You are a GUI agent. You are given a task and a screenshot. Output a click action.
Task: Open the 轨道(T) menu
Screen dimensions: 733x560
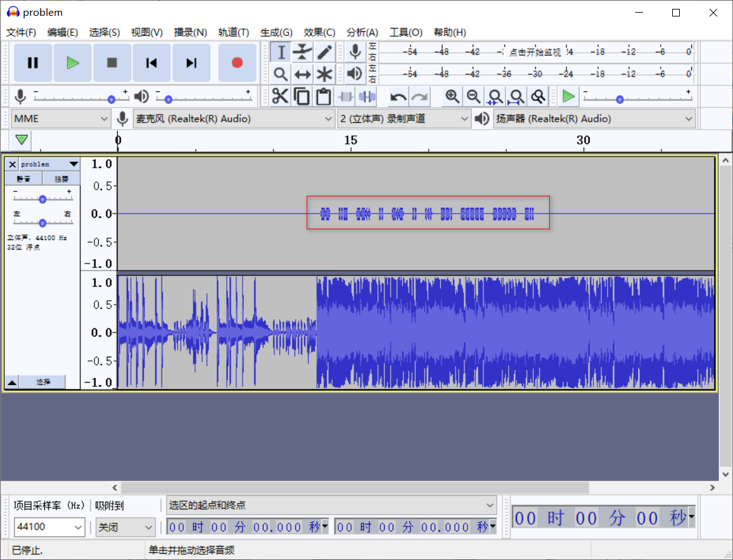click(233, 32)
